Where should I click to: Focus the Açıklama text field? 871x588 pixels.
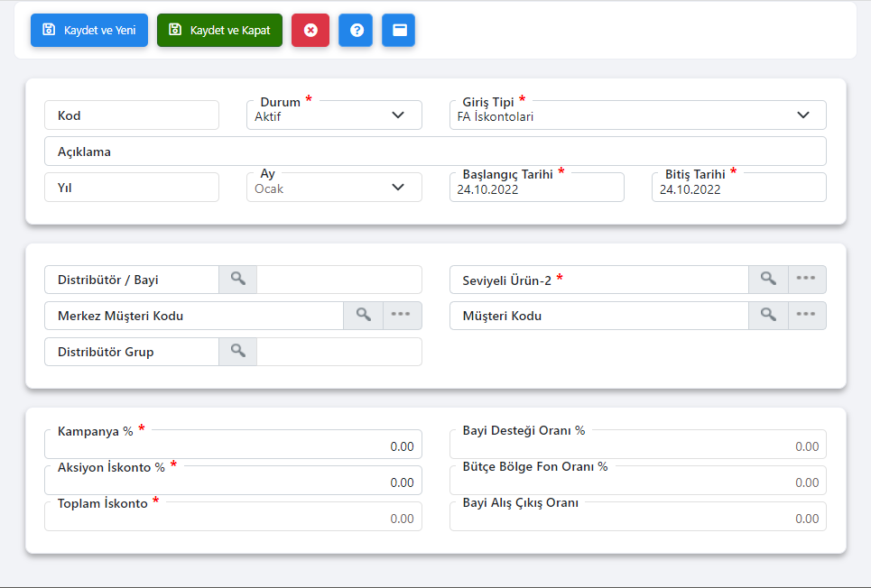click(451, 152)
